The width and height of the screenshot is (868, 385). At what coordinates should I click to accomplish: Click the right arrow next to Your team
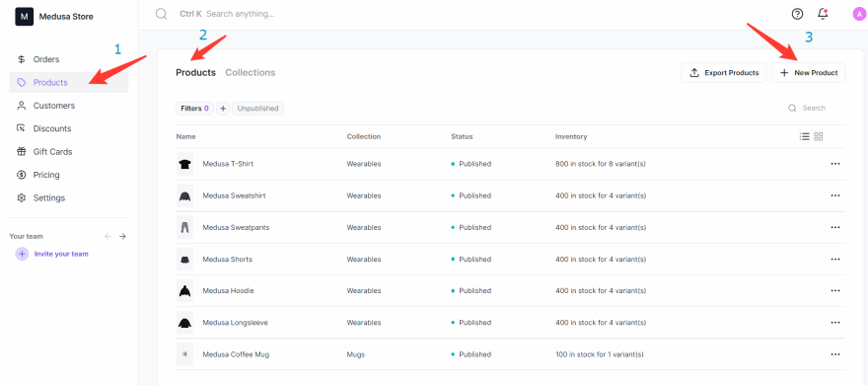(123, 237)
